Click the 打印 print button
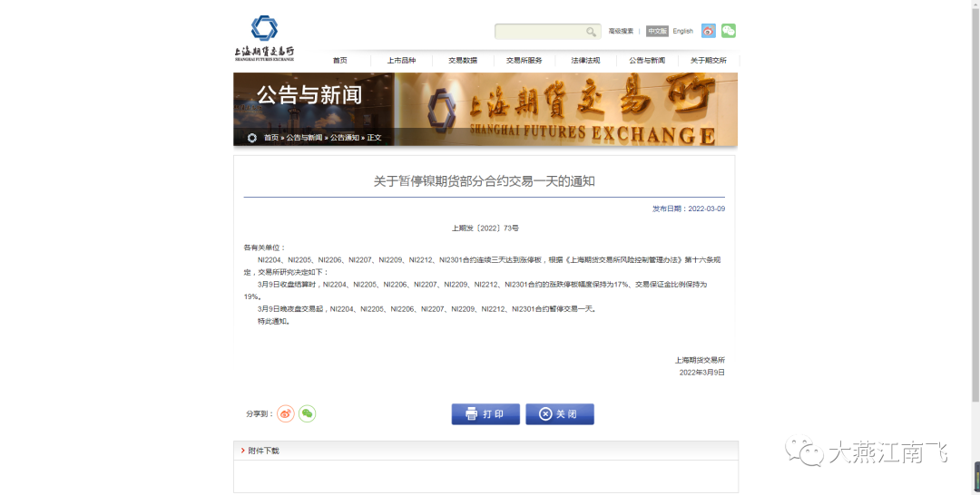This screenshot has width=980, height=495. pyautogui.click(x=485, y=413)
